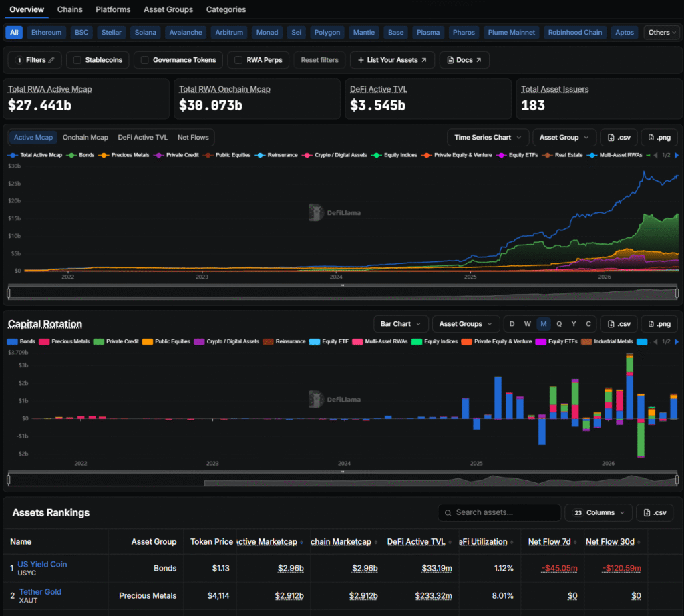The height and width of the screenshot is (616, 684).
Task: Sort by the DeFi Active TVL column arrow
Action: click(450, 542)
